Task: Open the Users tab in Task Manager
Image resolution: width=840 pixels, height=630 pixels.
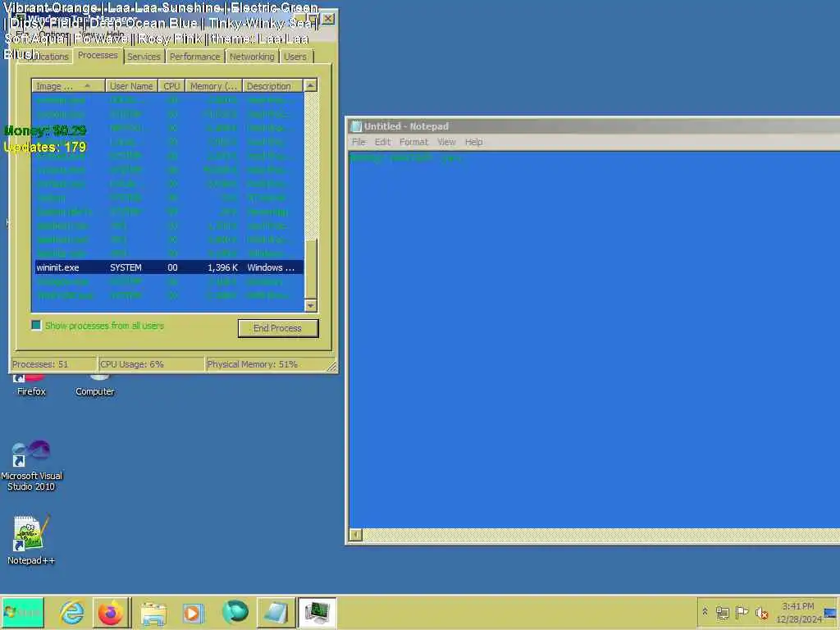Action: (x=295, y=57)
